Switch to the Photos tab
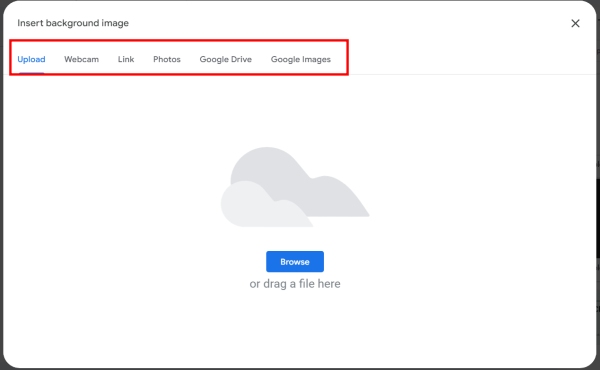This screenshot has height=370, width=600. (167, 59)
